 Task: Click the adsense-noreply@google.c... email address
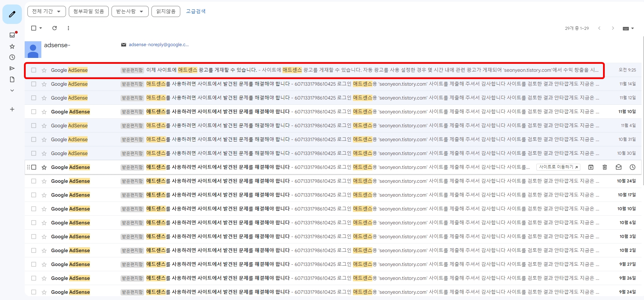click(159, 45)
